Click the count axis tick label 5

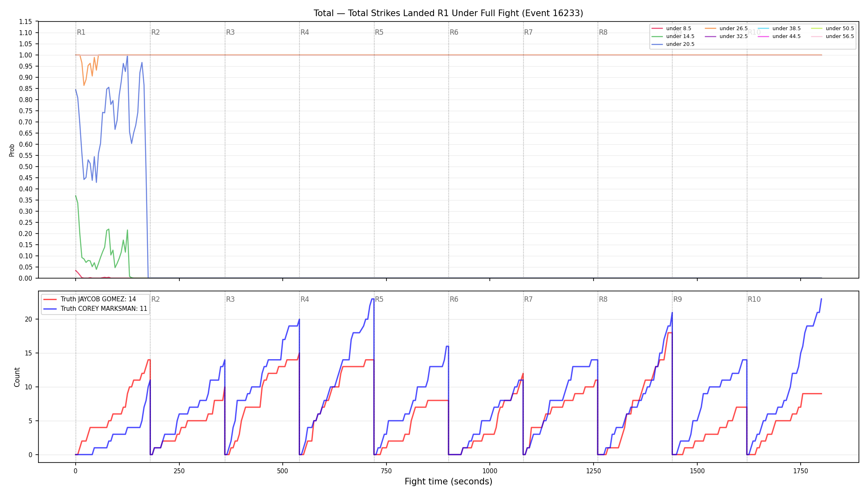point(30,421)
